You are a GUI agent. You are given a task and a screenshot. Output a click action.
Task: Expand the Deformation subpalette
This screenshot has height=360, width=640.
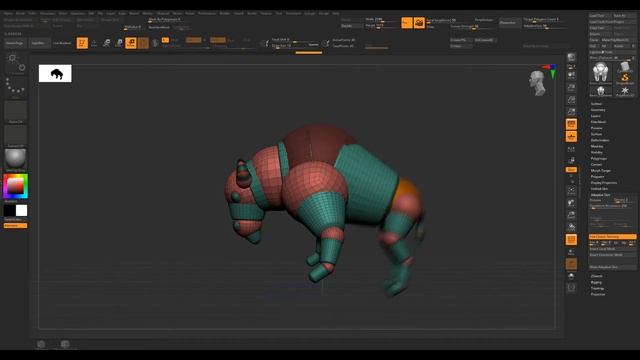coord(600,140)
